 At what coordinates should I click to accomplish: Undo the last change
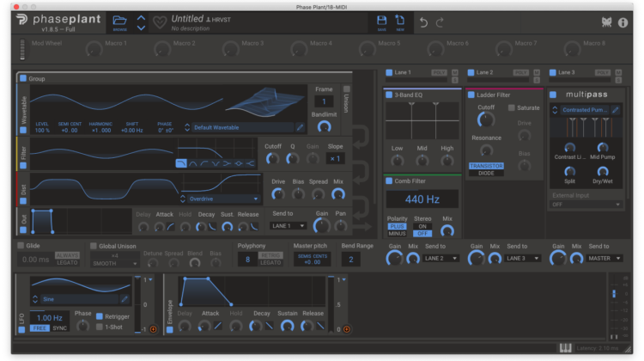[423, 22]
